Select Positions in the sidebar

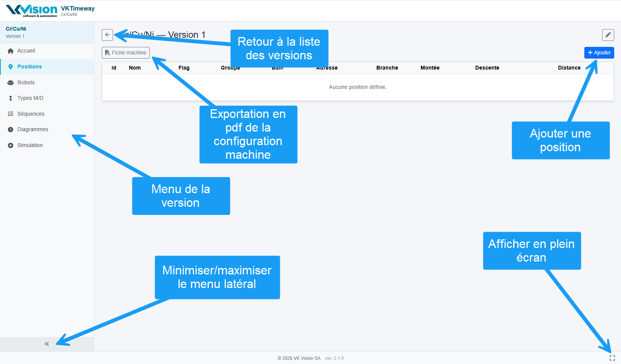coord(29,67)
